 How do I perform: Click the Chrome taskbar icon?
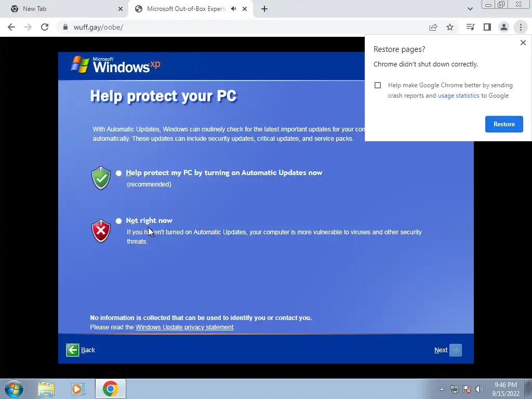110,389
